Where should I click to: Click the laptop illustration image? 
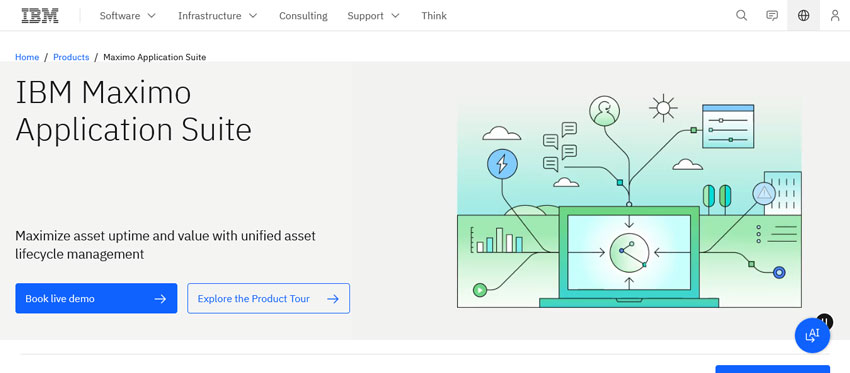(629, 202)
